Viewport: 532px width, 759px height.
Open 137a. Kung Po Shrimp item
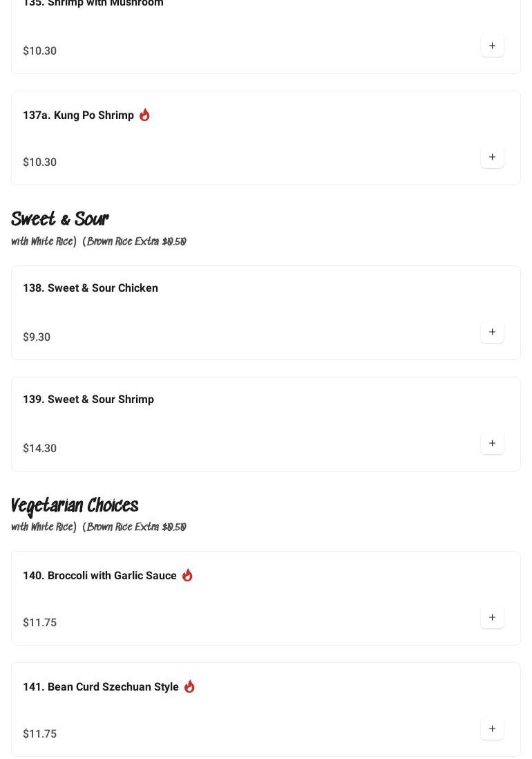(78, 115)
